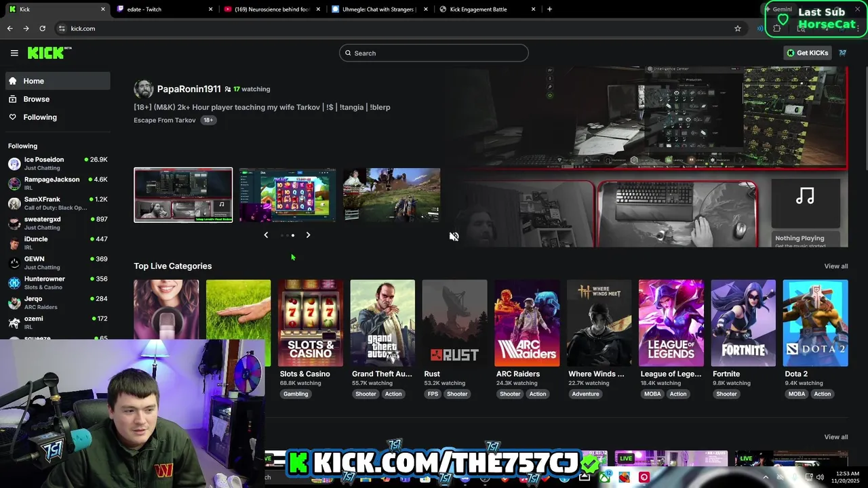The image size is (868, 488).
Task: Click Hunterowner avatar in sidebar
Action: (14, 283)
